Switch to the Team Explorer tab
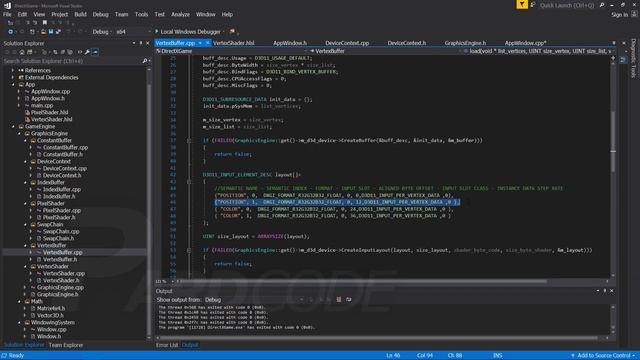 (66, 345)
